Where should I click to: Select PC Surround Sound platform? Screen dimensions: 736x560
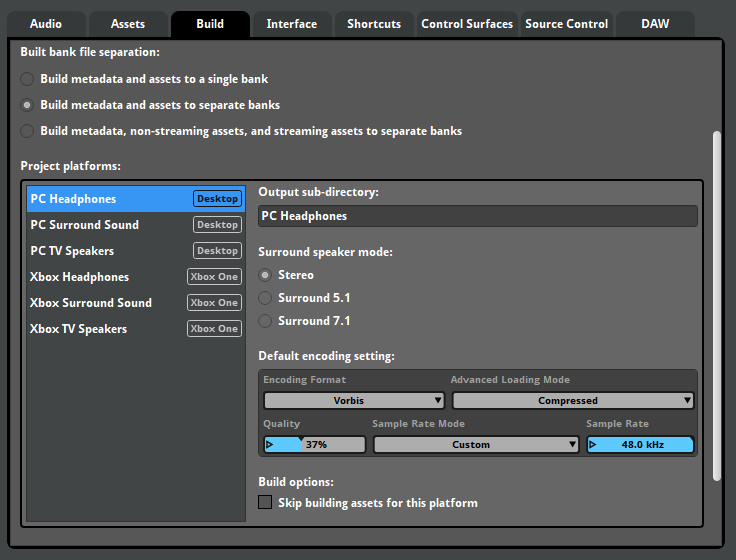point(85,225)
